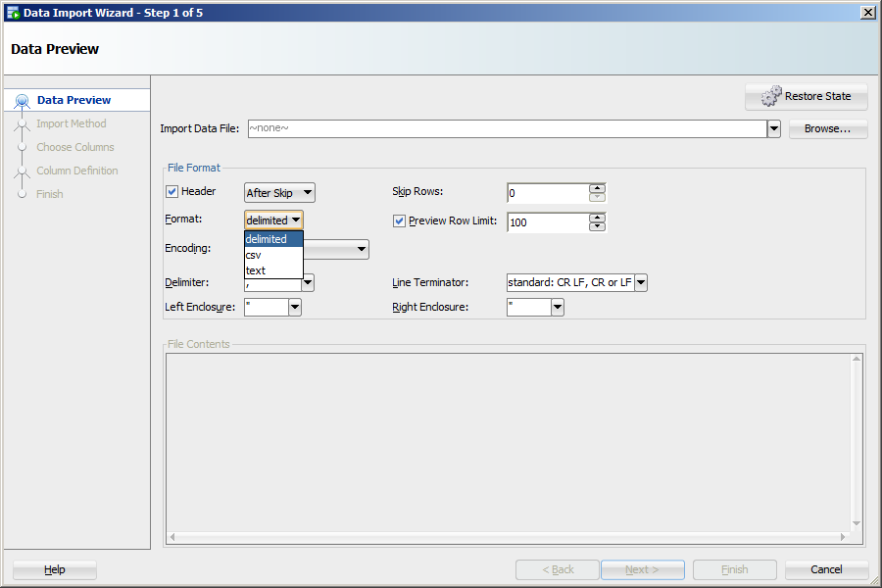Decrease Preview Row Limit with down arrow
Viewport: 882px width, 588px height.
[x=598, y=226]
